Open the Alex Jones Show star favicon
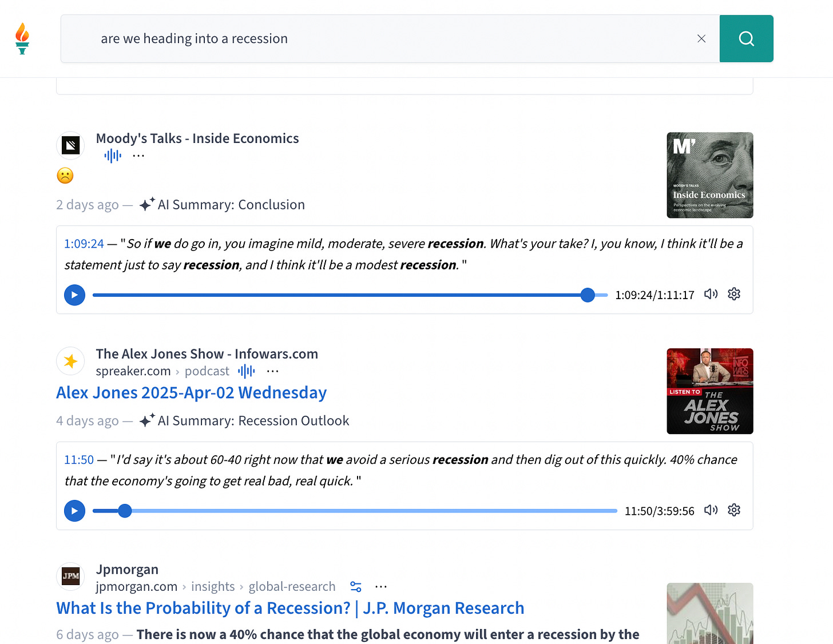This screenshot has height=644, width=833. (x=70, y=361)
